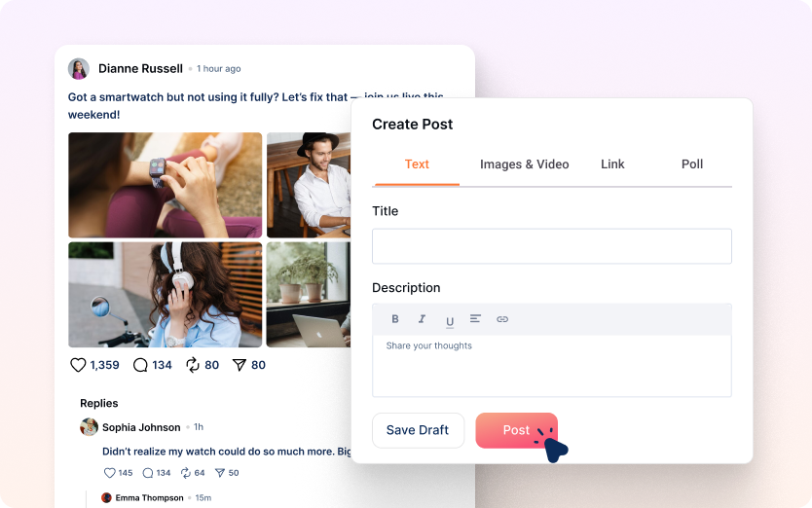Click the Bold formatting icon
Image resolution: width=812 pixels, height=508 pixels.
[395, 319]
